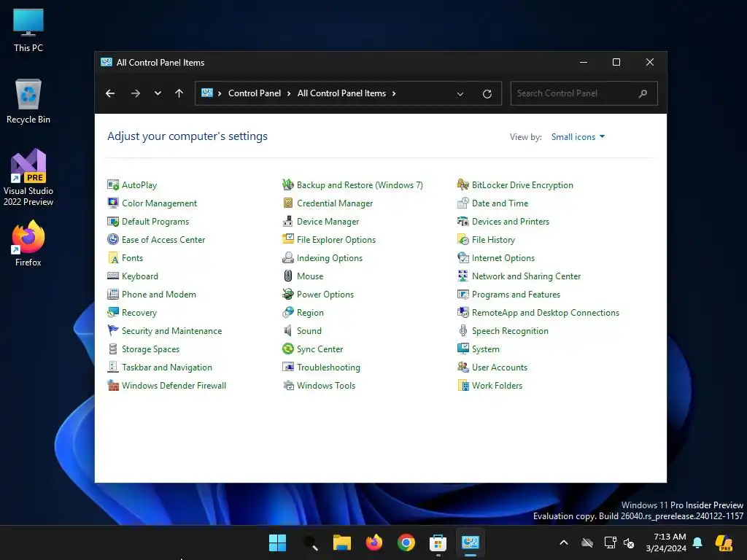Open File Explorer from the taskbar
747x560 pixels.
pos(342,542)
